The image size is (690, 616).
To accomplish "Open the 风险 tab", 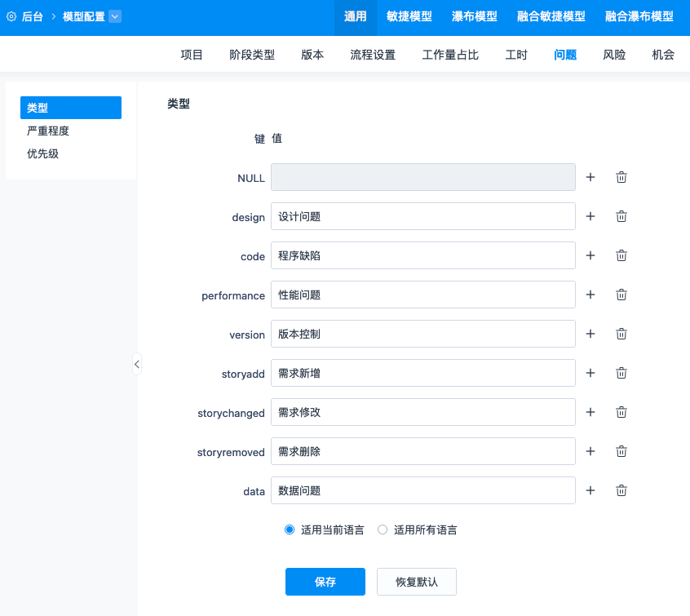I will [x=614, y=55].
